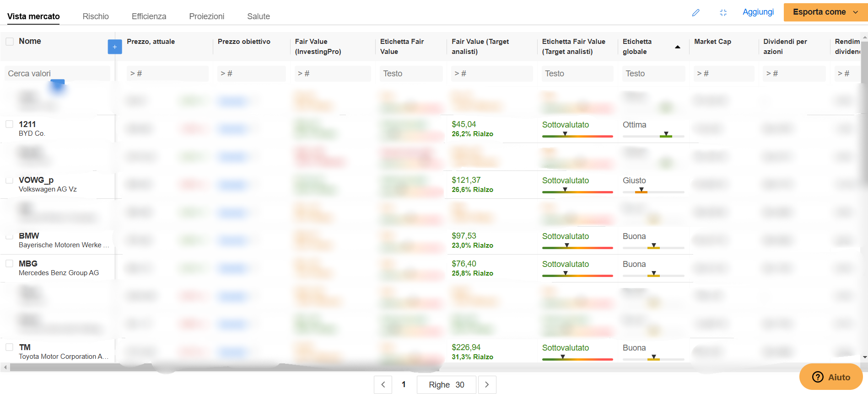Viewport: 868px width, 394px height.
Task: Click the $45,04 BYD target value
Action: coord(464,124)
